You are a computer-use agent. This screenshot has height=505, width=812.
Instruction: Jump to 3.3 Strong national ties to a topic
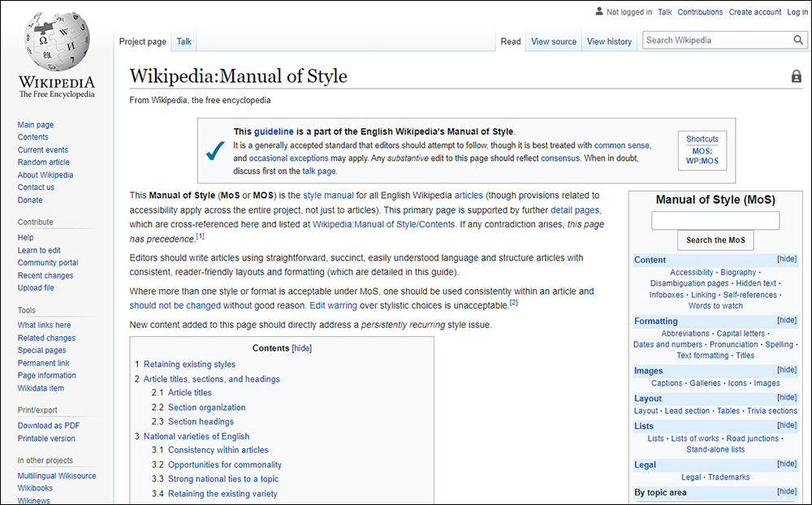223,479
